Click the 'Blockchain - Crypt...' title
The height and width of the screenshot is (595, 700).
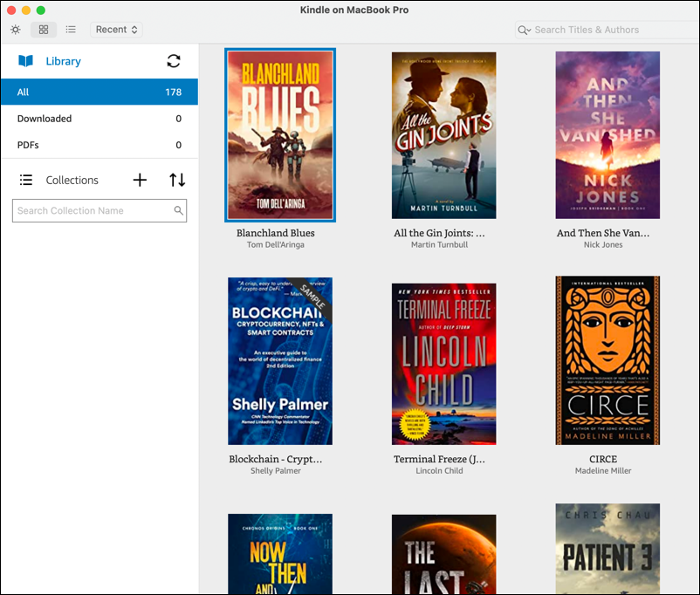pos(276,459)
